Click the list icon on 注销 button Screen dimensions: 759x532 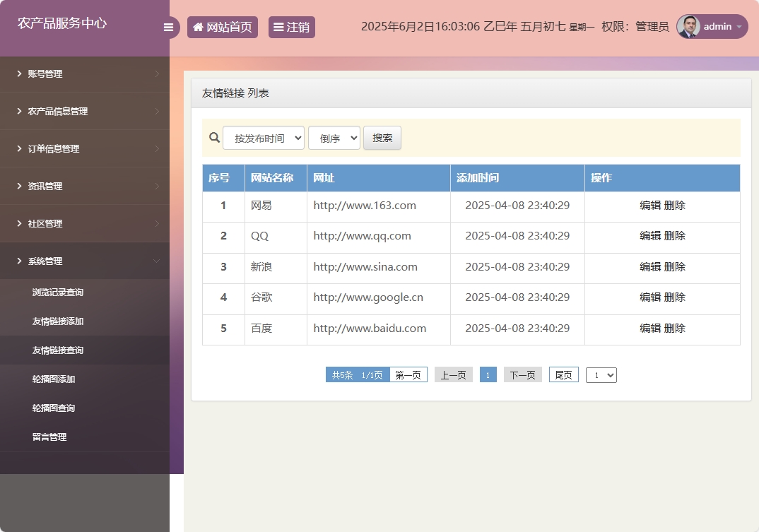pos(278,28)
